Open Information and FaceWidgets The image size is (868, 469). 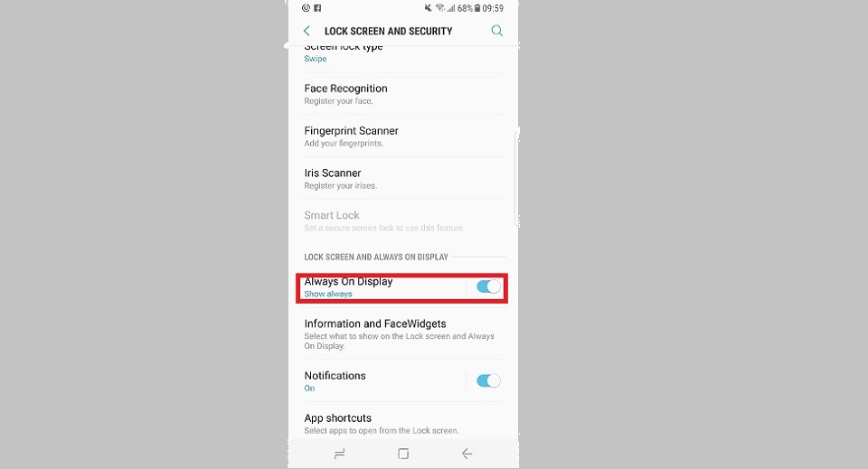pyautogui.click(x=403, y=333)
